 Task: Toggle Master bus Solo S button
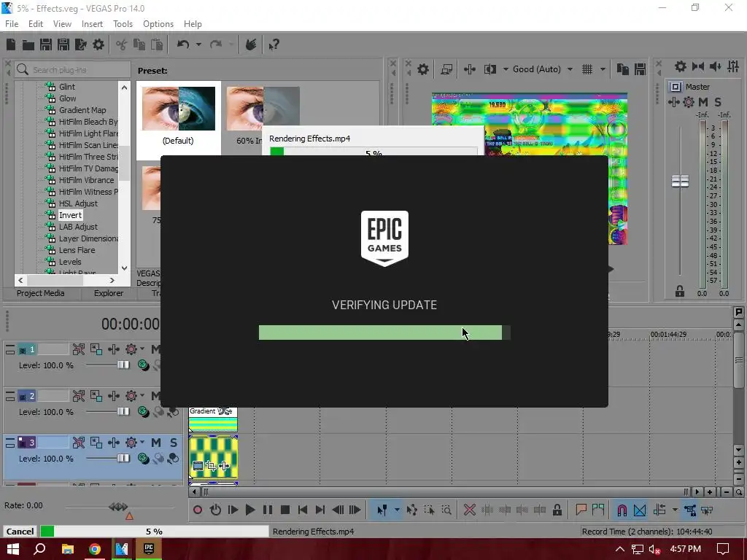pos(718,102)
